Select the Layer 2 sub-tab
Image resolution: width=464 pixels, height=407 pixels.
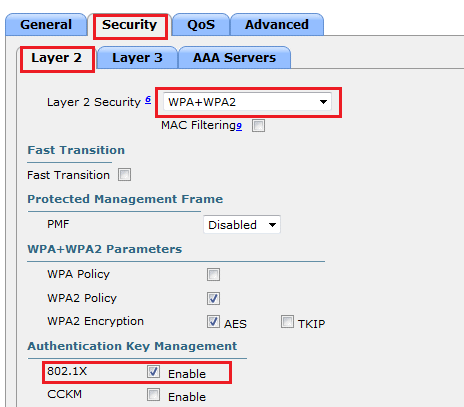point(56,58)
